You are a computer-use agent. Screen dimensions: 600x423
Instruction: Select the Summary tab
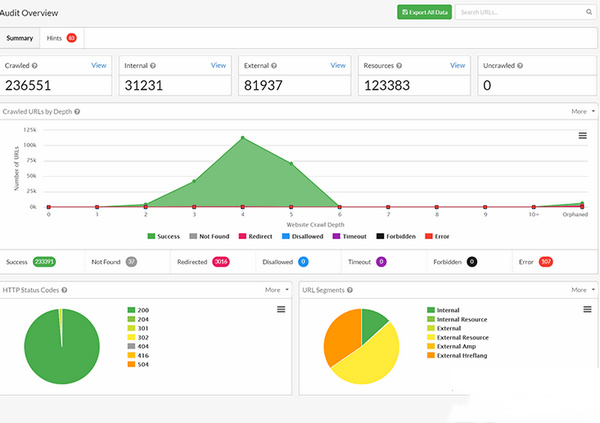[20, 38]
